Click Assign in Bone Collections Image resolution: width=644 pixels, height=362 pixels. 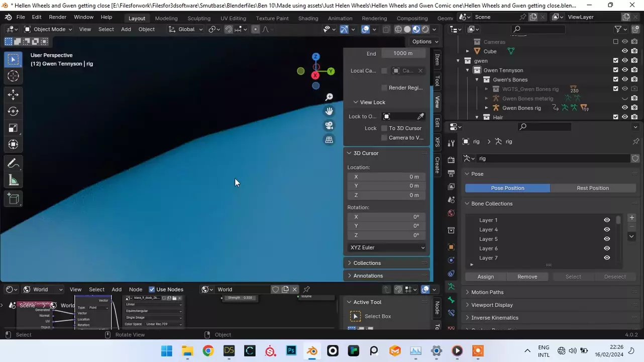pos(485,277)
